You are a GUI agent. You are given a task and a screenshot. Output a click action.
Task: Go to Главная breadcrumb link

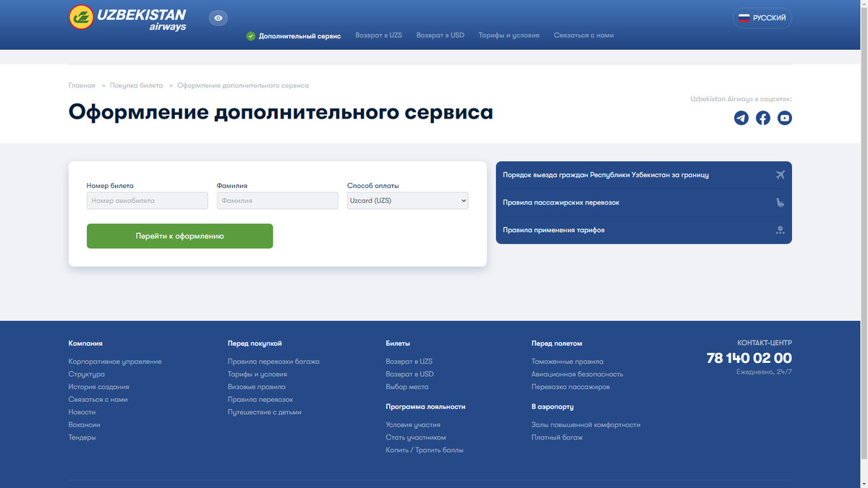82,85
